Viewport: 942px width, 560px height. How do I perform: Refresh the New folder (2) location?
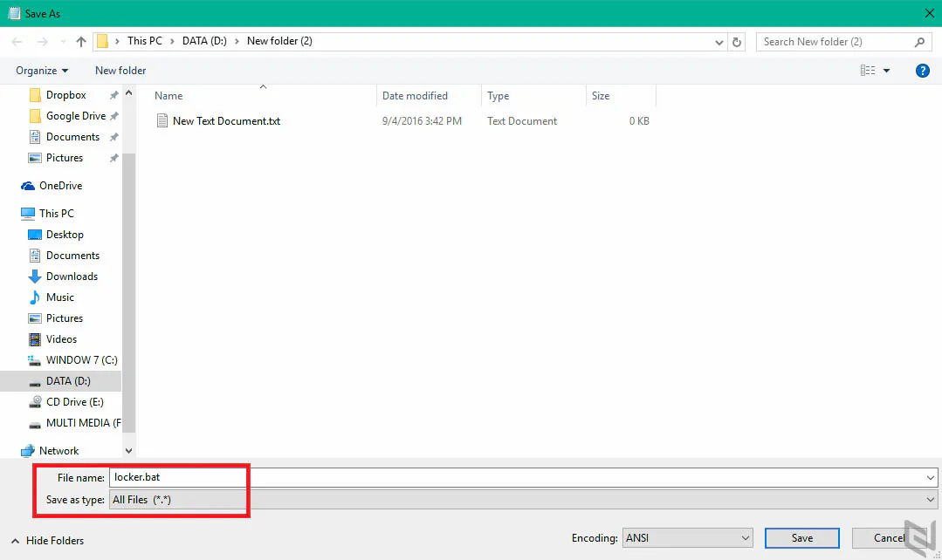(x=737, y=42)
